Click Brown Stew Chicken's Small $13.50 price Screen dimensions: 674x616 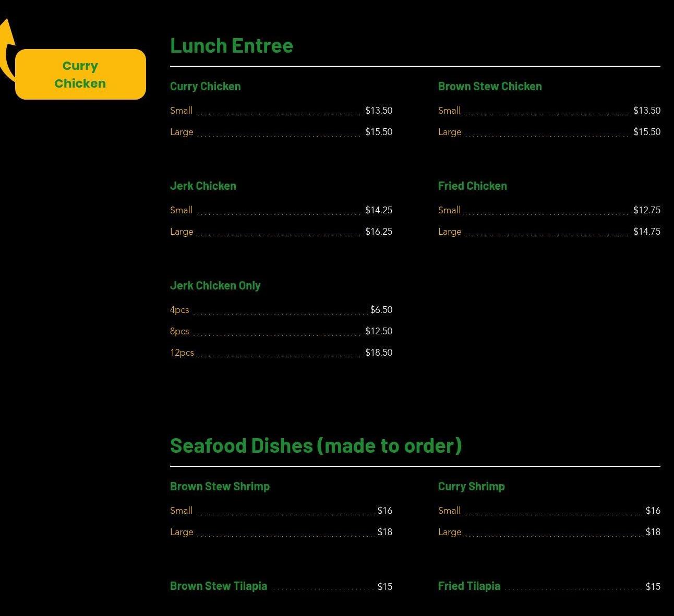point(647,111)
